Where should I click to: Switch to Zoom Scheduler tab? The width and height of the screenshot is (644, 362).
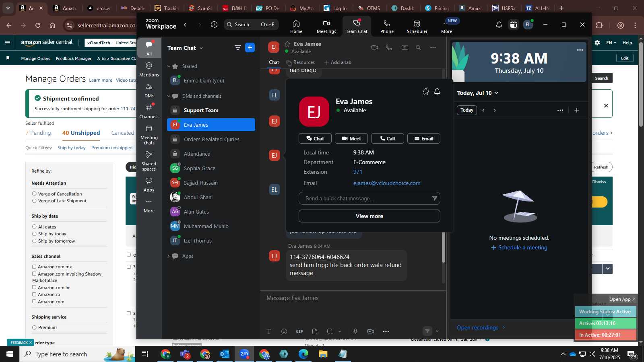coord(417,27)
